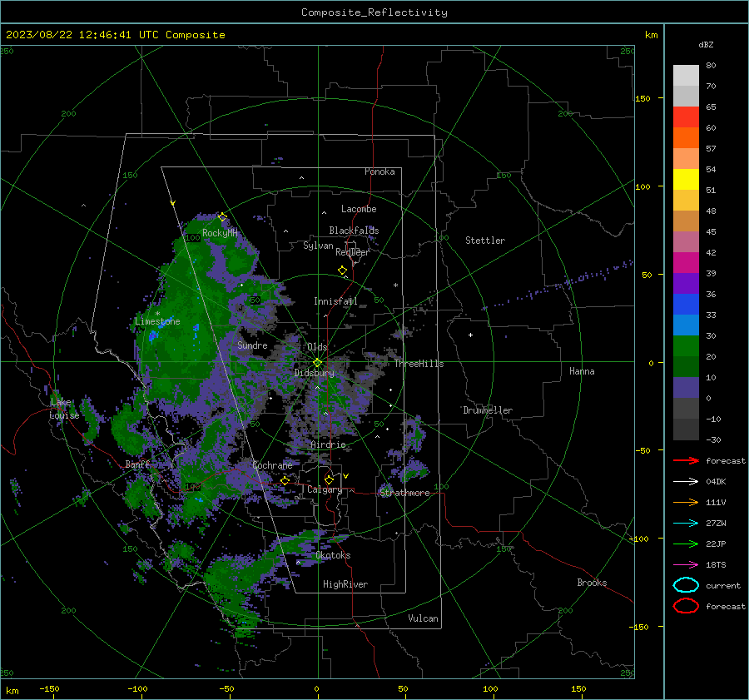Image resolution: width=749 pixels, height=700 pixels.
Task: Click the Vulcan city label
Action: [x=423, y=618]
